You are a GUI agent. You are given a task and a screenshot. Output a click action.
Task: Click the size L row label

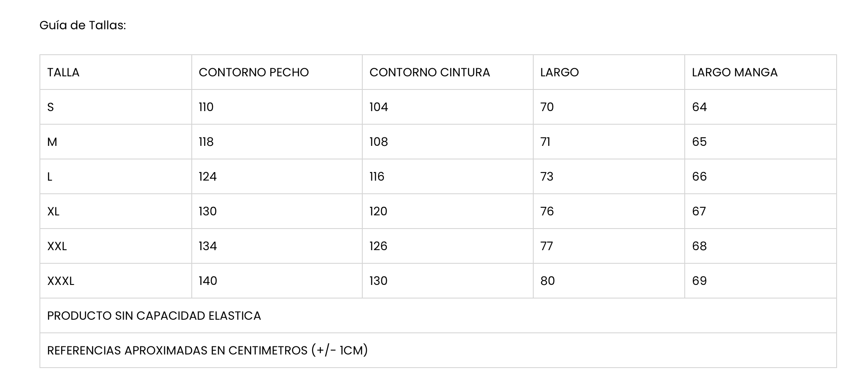click(x=50, y=177)
